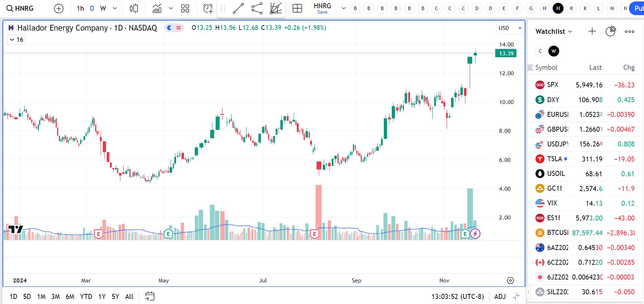Open the indicators menu icon

[157, 8]
